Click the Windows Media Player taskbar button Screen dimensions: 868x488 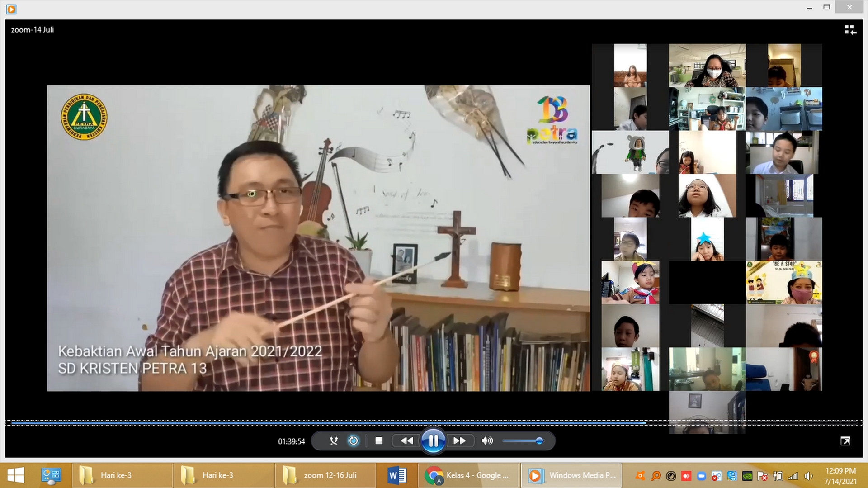571,475
